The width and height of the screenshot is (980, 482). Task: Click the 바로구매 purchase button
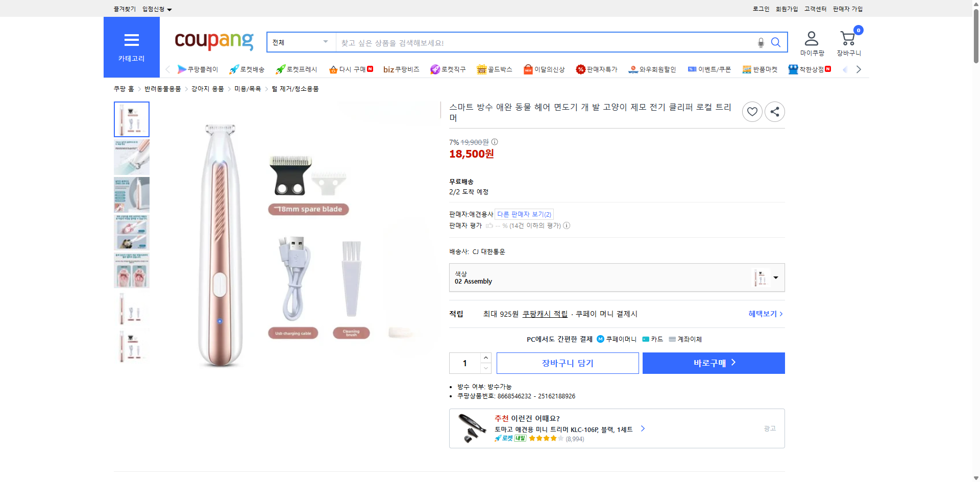(x=713, y=363)
